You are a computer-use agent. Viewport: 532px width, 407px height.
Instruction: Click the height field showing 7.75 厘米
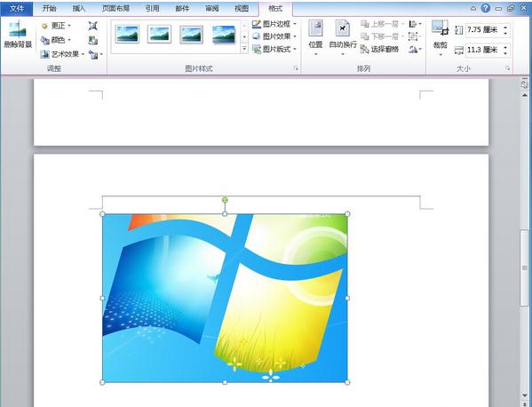(483, 30)
